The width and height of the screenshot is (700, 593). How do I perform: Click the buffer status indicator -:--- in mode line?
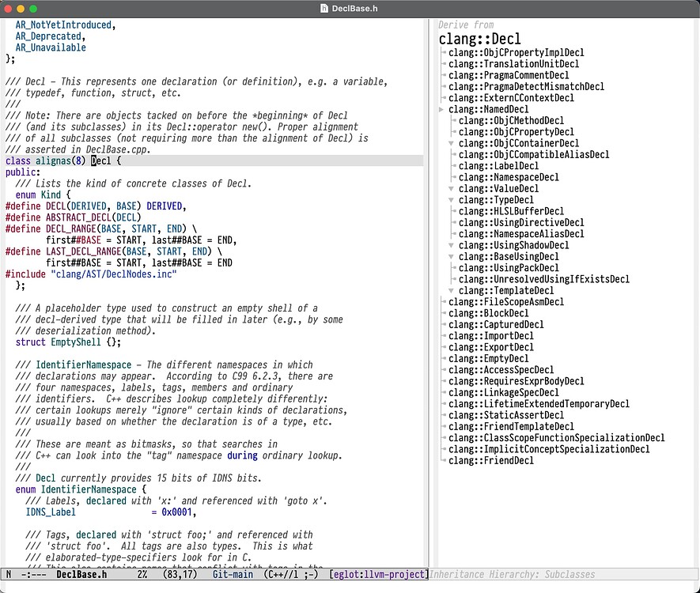27,575
